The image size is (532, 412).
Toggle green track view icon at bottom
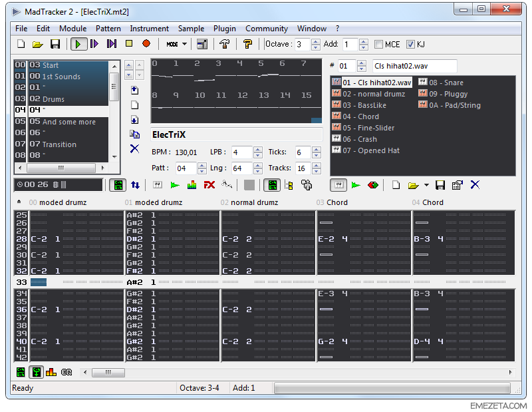pos(37,372)
